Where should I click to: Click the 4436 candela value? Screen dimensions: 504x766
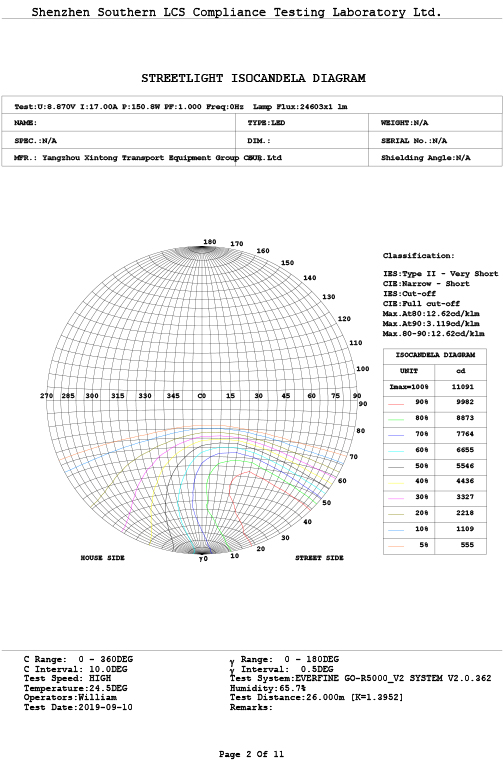coord(465,481)
